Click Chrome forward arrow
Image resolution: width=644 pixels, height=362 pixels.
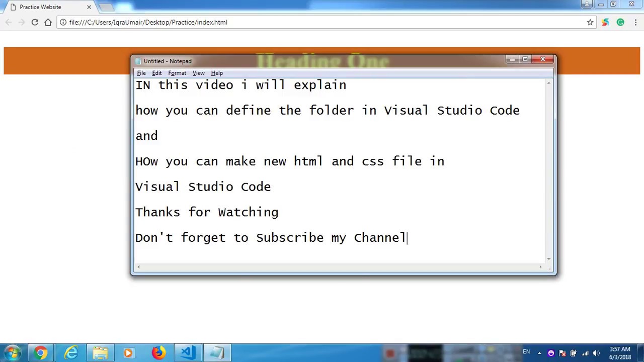tap(22, 22)
